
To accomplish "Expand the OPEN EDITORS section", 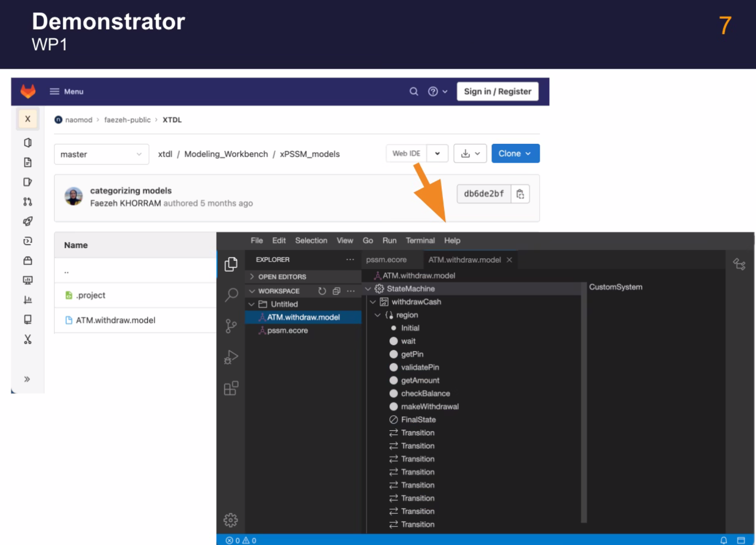I will click(303, 276).
